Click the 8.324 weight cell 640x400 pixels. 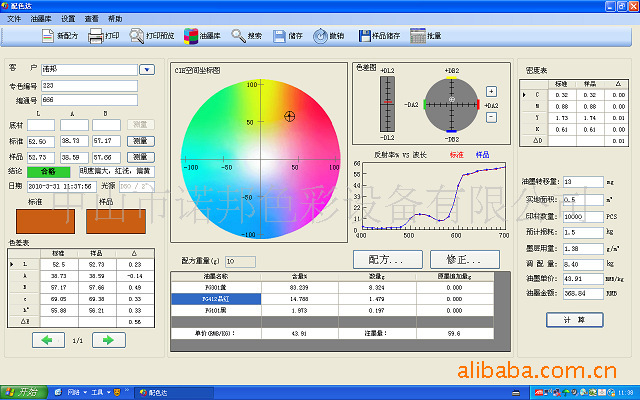pyautogui.click(x=377, y=288)
